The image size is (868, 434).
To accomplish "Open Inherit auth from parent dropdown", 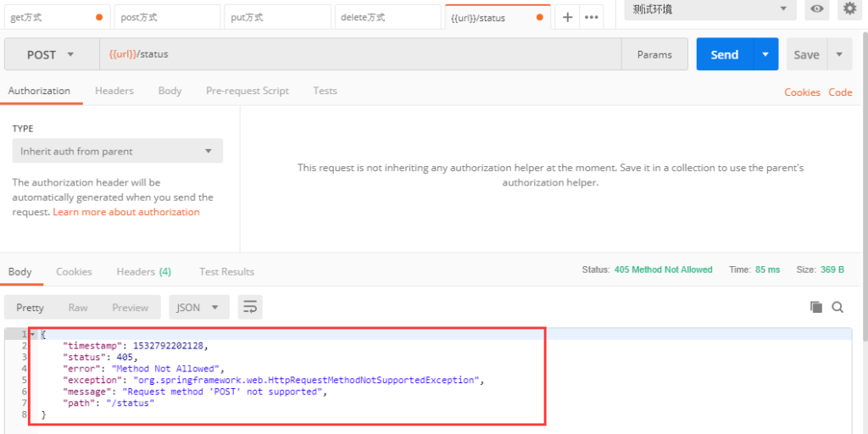I will (x=117, y=151).
